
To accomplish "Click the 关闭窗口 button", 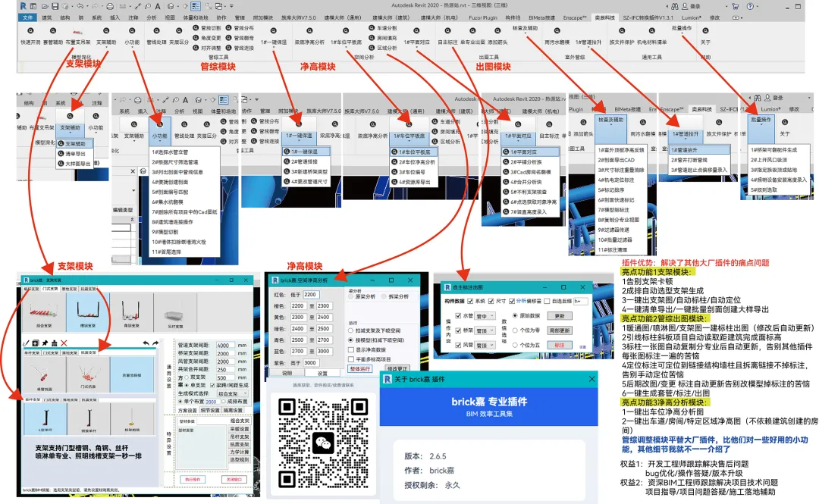I will point(233,479).
